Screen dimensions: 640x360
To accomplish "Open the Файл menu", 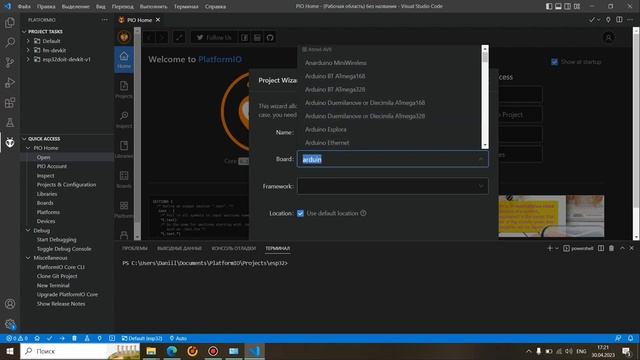I will tap(24, 6).
